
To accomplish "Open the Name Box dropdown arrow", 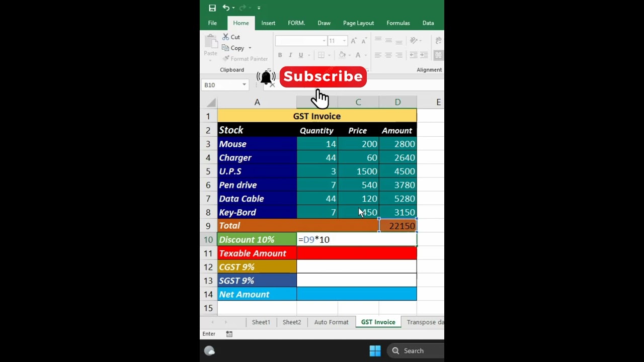I will click(244, 85).
